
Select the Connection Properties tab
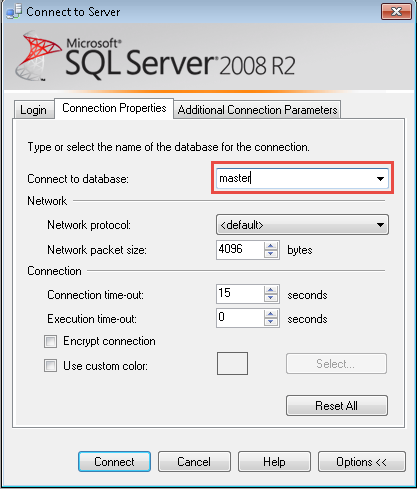tap(114, 108)
